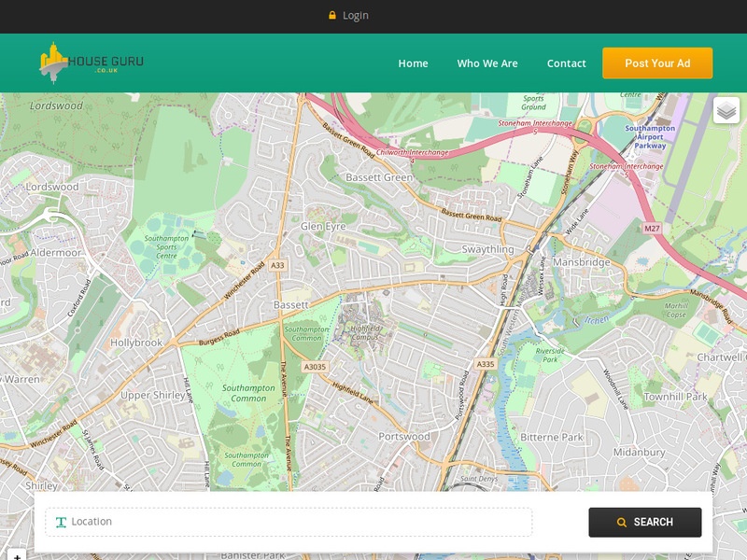747x560 pixels.
Task: Click the Login link in the top bar
Action: (x=356, y=15)
